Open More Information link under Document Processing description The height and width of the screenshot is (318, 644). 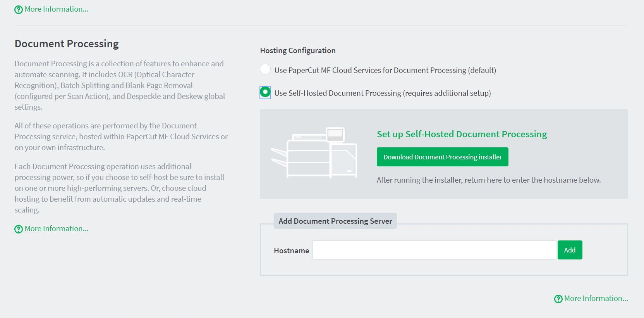coord(57,229)
